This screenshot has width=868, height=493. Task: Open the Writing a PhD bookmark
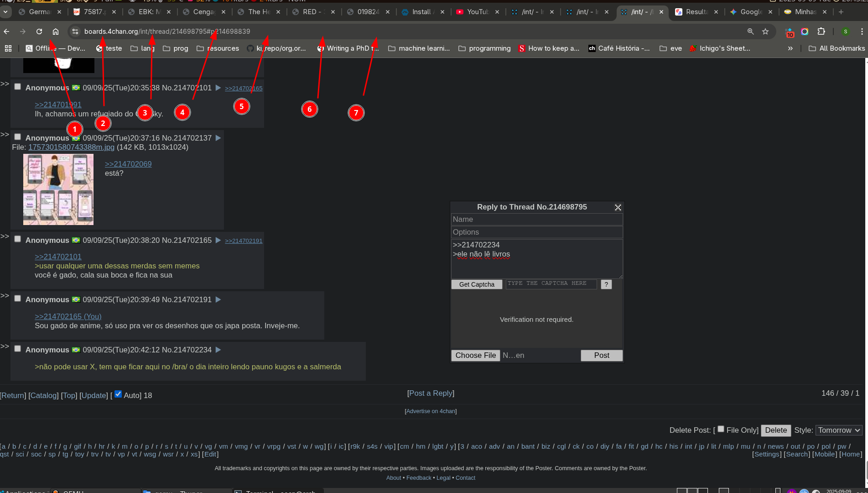[348, 48]
